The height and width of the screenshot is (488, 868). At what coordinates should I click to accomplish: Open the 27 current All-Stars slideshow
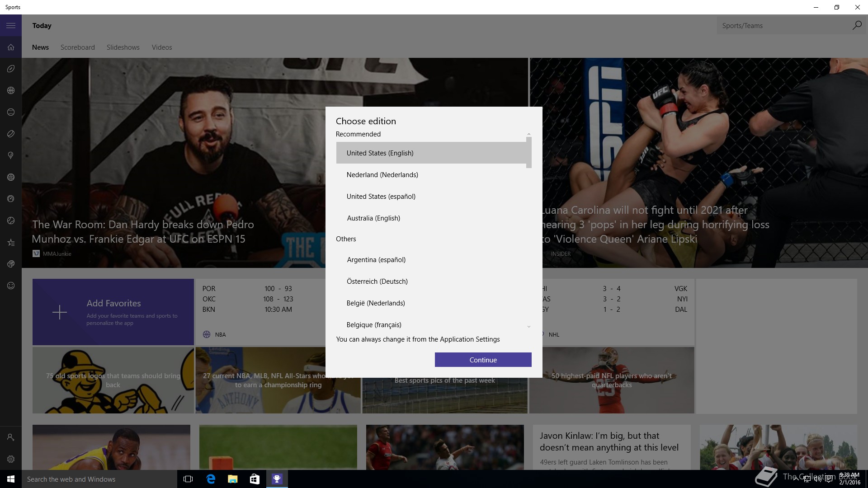[278, 380]
